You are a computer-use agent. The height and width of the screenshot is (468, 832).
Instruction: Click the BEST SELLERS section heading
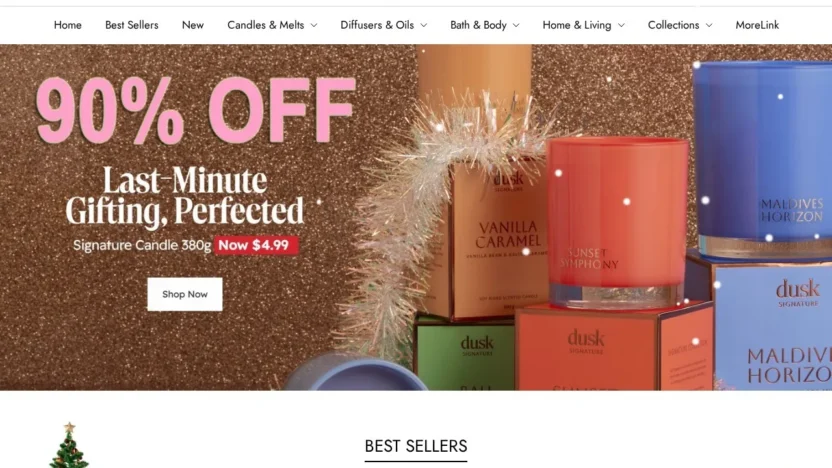click(416, 446)
